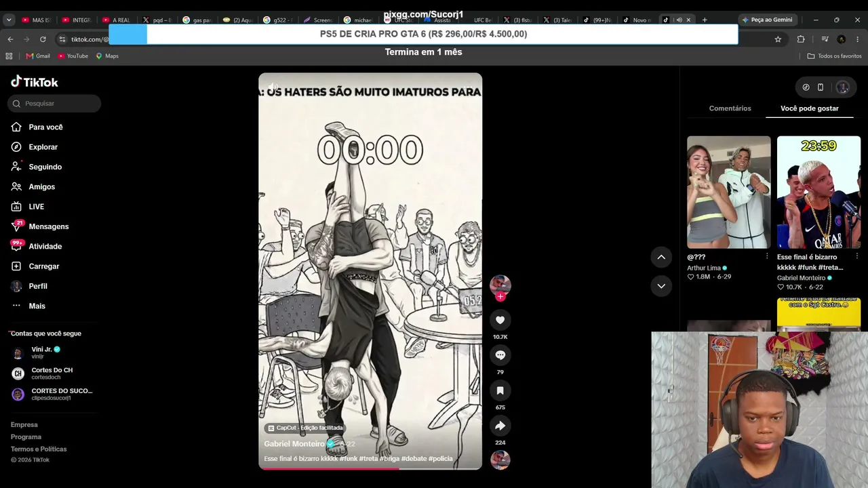
Task: Open the YouTube bookmark
Action: tap(73, 56)
